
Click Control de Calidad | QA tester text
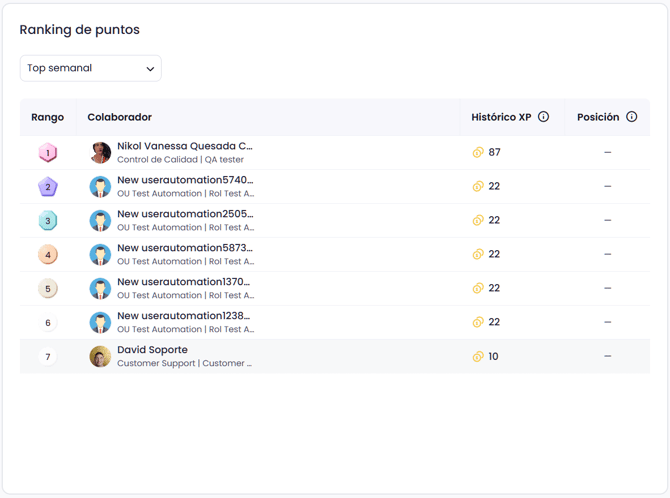(x=180, y=159)
